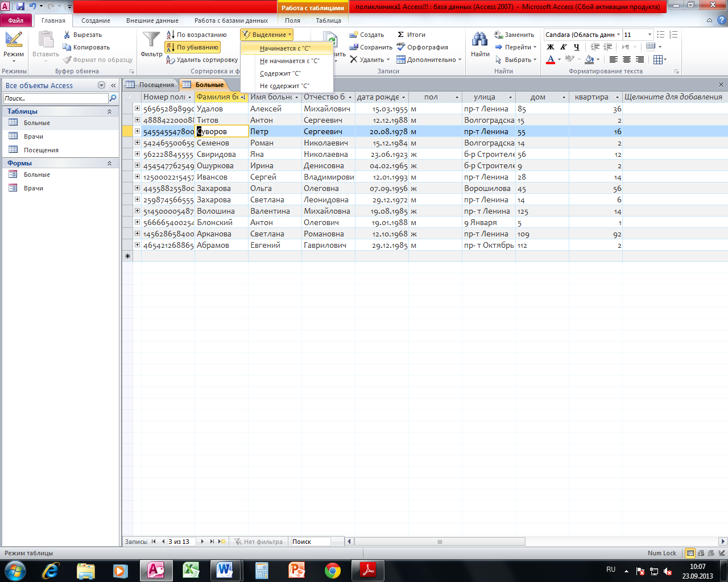Viewport: 728px width, 582px height.
Task: Click the fill background color bucket
Action: tap(589, 60)
